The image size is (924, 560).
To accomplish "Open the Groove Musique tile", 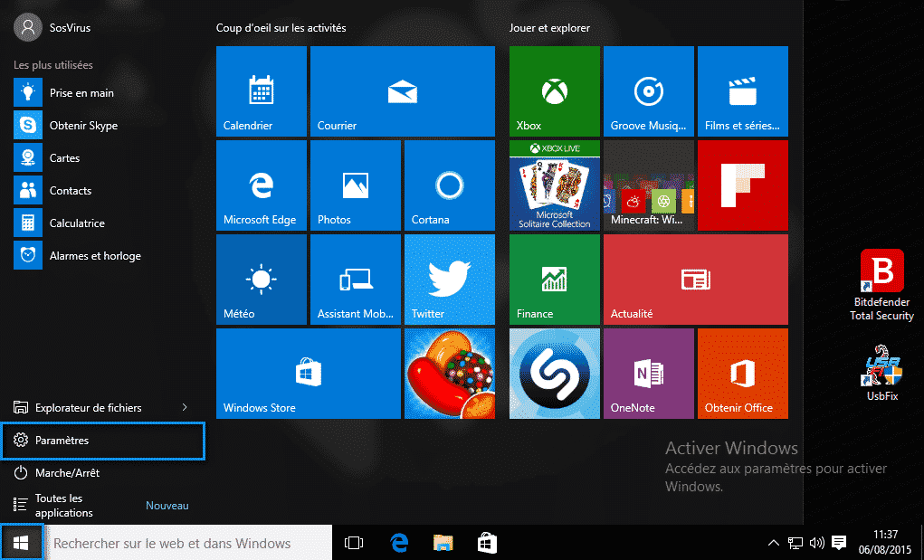I will click(648, 91).
